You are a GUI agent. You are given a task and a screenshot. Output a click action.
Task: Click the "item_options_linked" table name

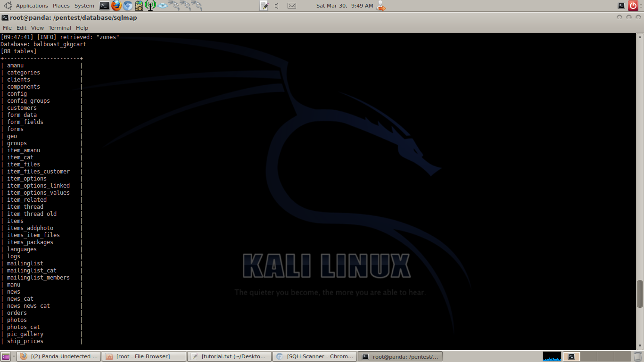(x=38, y=186)
